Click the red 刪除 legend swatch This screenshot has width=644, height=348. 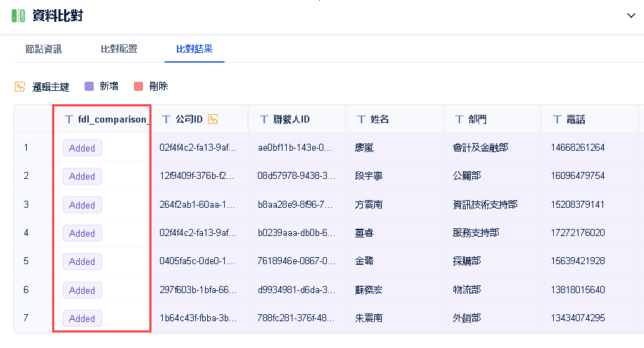(x=138, y=87)
